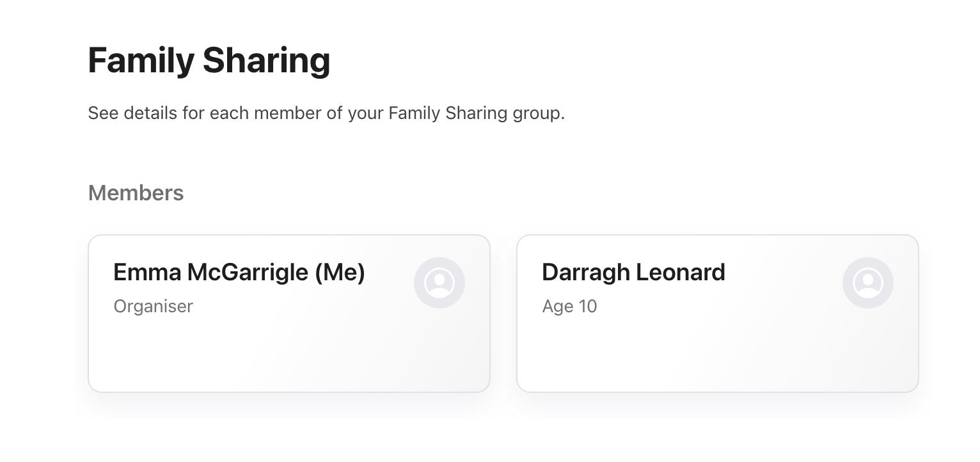Image resolution: width=980 pixels, height=462 pixels.
Task: Click the Members section heading
Action: coord(136,193)
